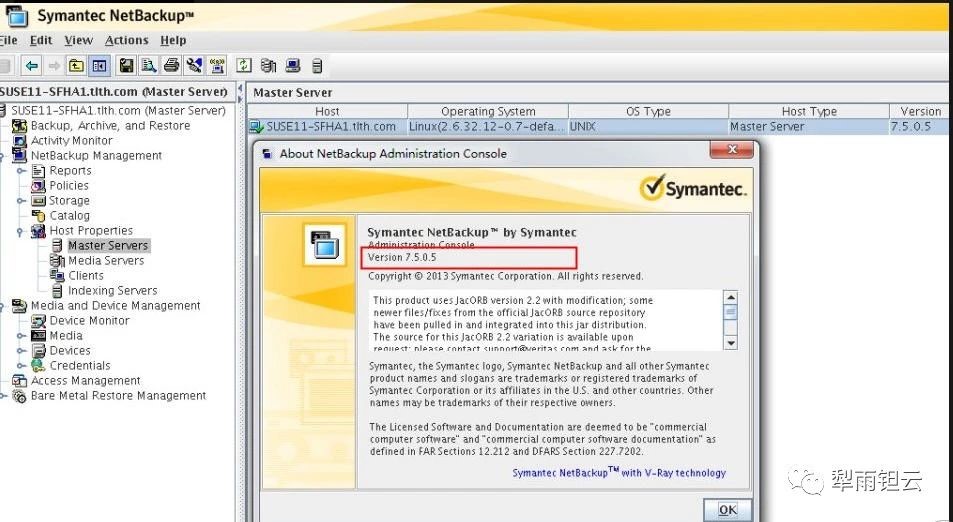Select NetBackup Management tree node
Screen dimensions: 953x522
coord(96,156)
